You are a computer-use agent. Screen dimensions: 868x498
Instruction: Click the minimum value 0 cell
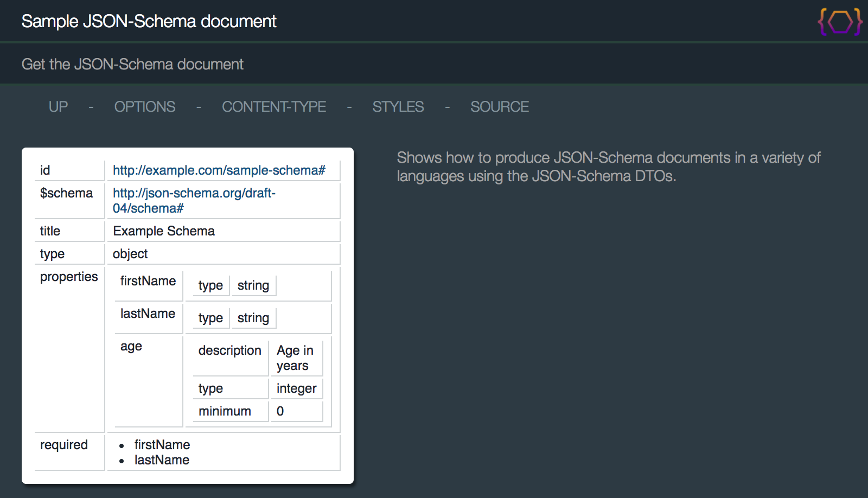point(280,411)
